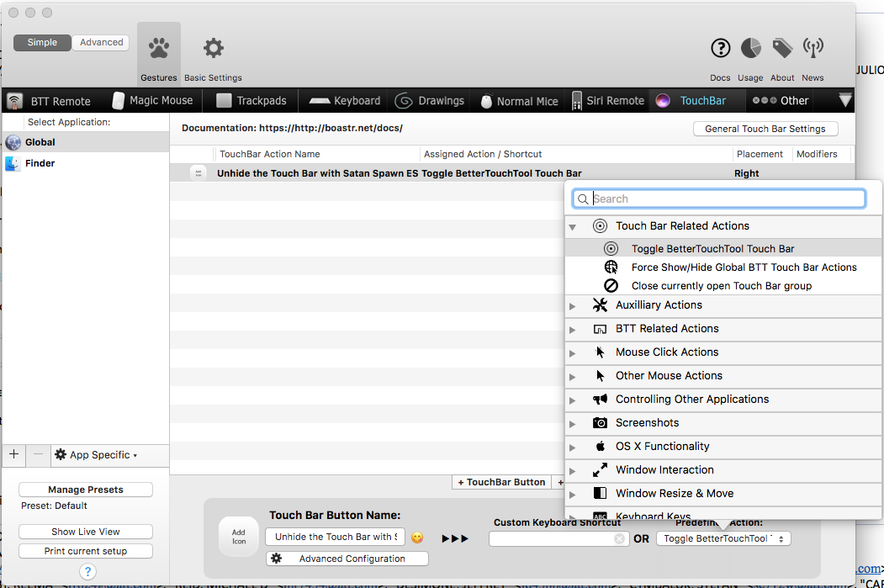Click Modifiers column header

[x=817, y=154]
